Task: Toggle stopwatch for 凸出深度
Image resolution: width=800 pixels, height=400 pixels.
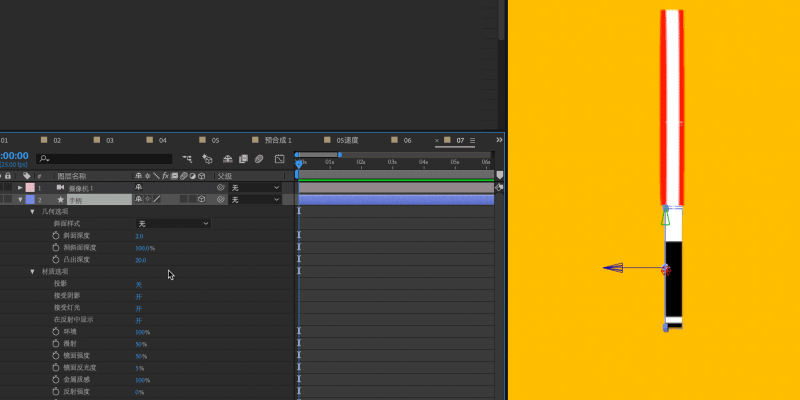Action: coord(56,260)
